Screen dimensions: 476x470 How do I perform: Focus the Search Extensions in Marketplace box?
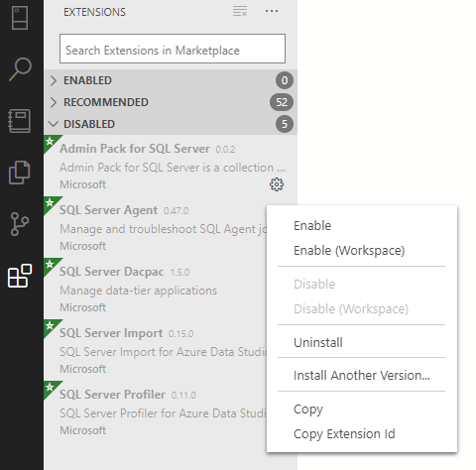point(173,49)
